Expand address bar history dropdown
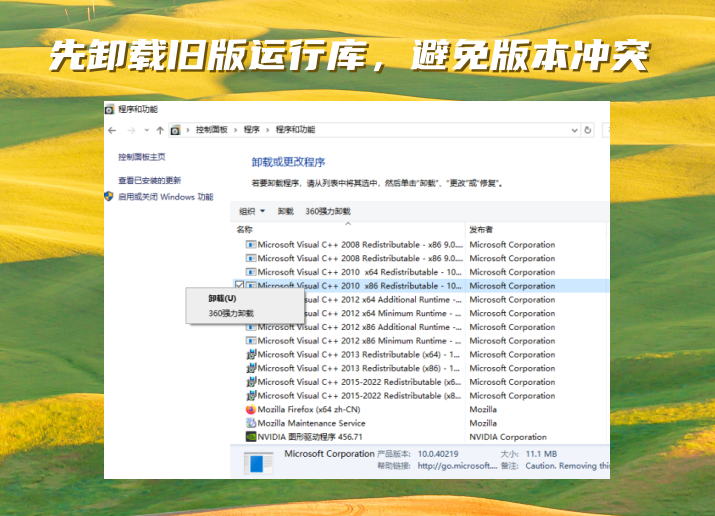This screenshot has height=516, width=715. click(x=574, y=130)
